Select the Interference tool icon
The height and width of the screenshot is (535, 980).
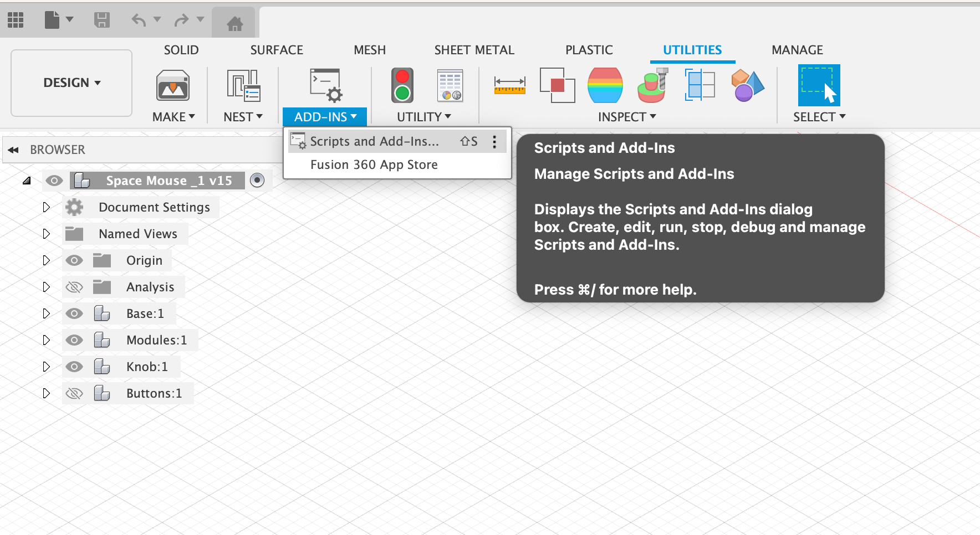(x=557, y=85)
